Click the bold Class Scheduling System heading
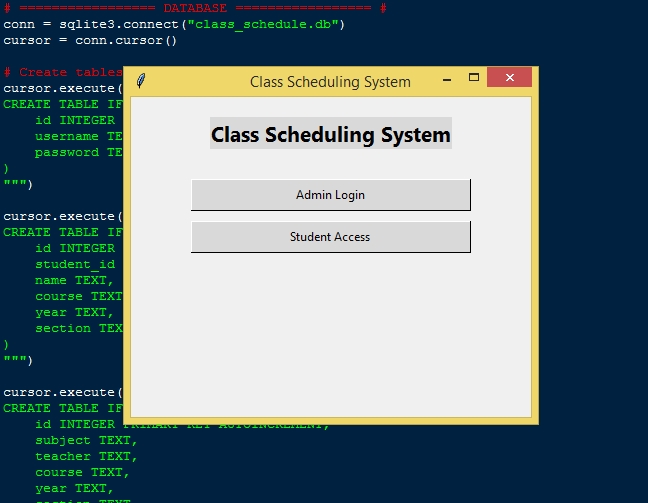648x503 pixels. pyautogui.click(x=330, y=135)
